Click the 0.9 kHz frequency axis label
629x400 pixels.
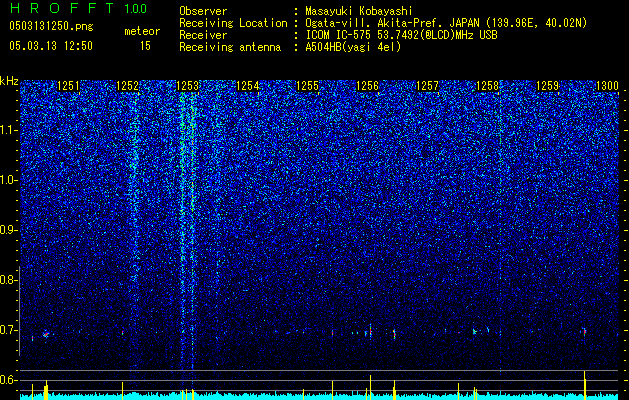pyautogui.click(x=7, y=230)
